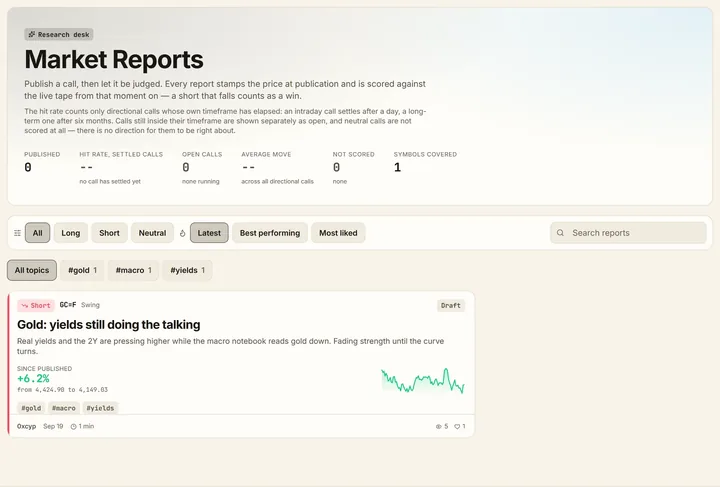Filter by #gold topic chip

click(x=83, y=270)
